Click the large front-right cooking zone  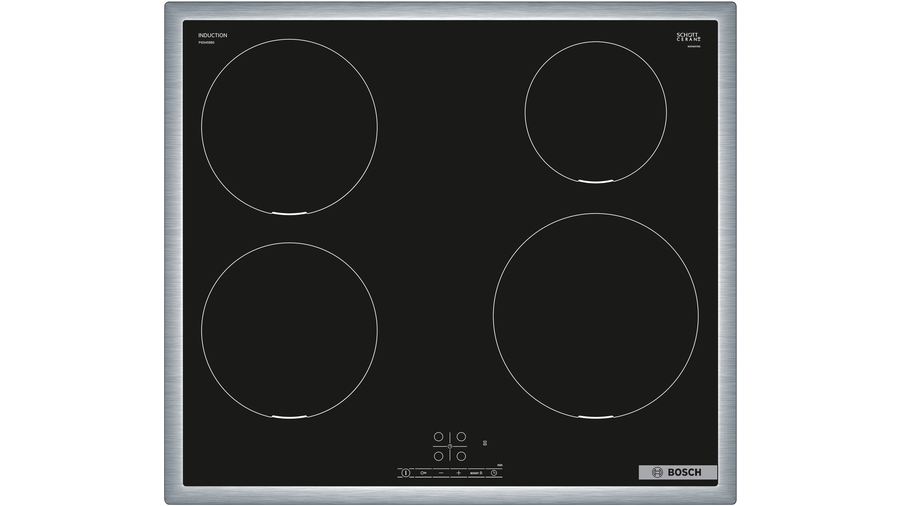(x=595, y=314)
